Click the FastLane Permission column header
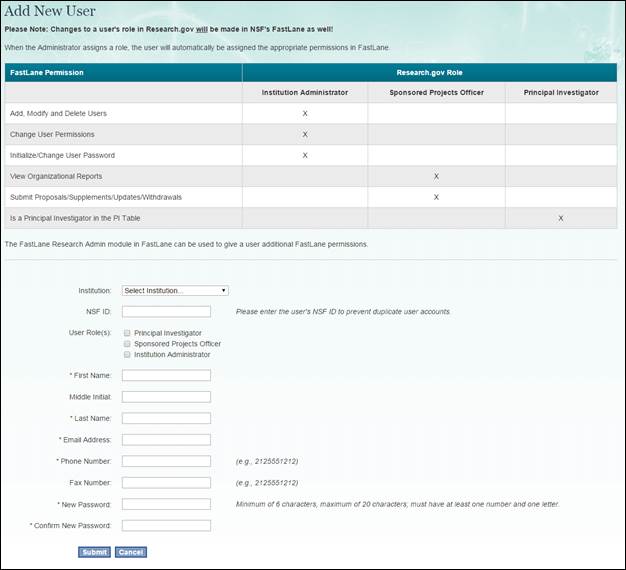 [123, 73]
